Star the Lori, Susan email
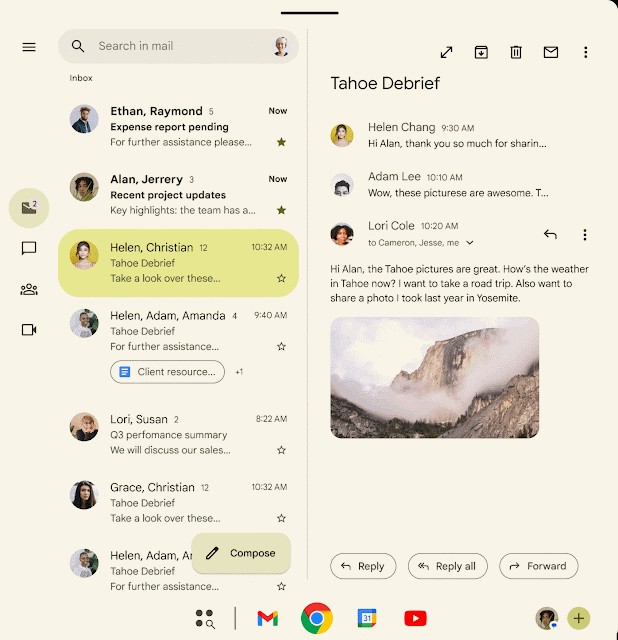 coord(281,451)
